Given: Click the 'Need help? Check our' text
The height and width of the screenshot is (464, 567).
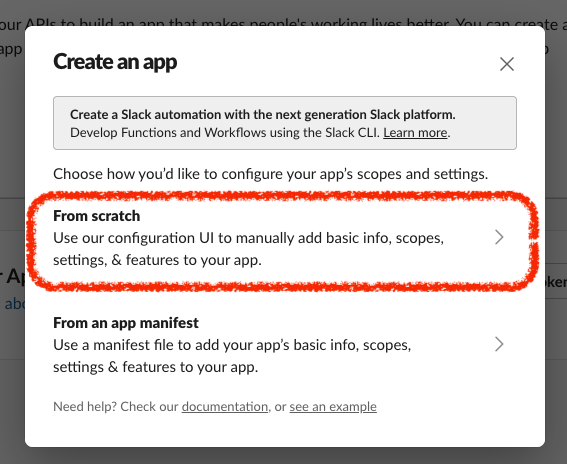Looking at the screenshot, I should click(116, 406).
